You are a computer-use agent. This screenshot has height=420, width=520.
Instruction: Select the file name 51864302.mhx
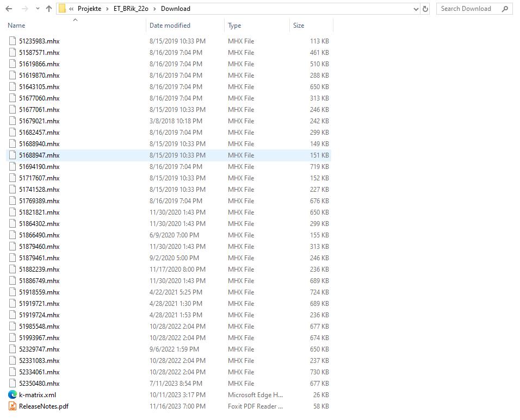click(x=39, y=223)
